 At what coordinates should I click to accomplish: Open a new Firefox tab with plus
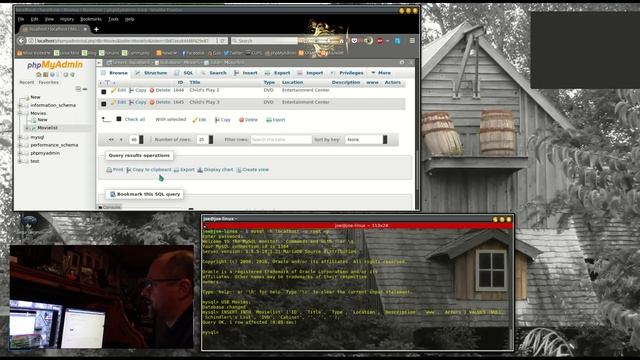[96, 29]
